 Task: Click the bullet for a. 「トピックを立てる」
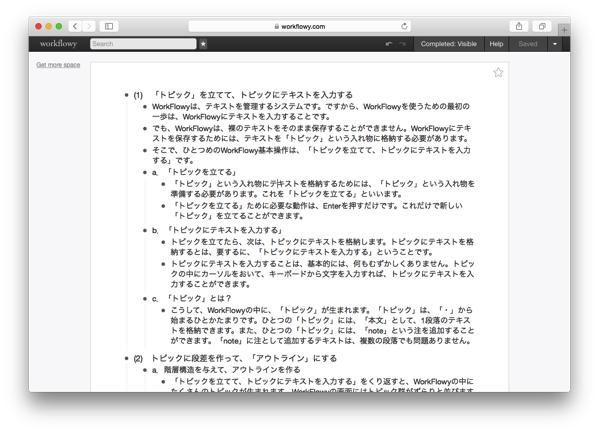(x=145, y=172)
